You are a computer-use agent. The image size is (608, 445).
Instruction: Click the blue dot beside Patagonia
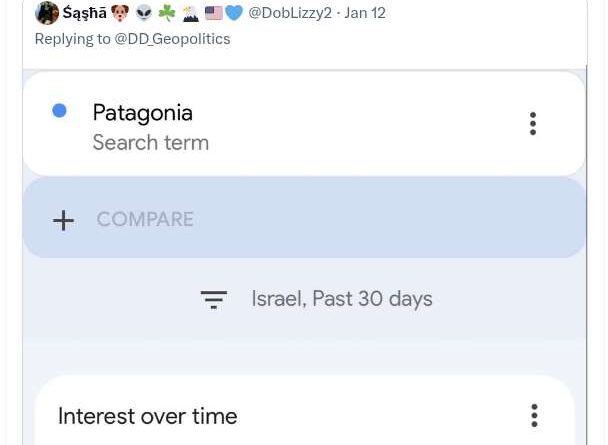(x=59, y=111)
